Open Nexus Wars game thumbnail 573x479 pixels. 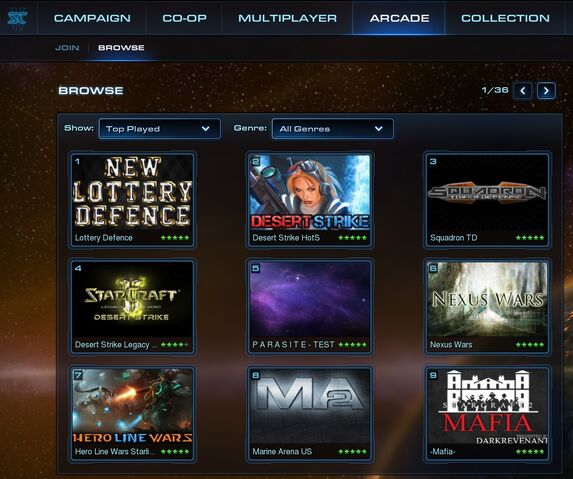coord(487,300)
